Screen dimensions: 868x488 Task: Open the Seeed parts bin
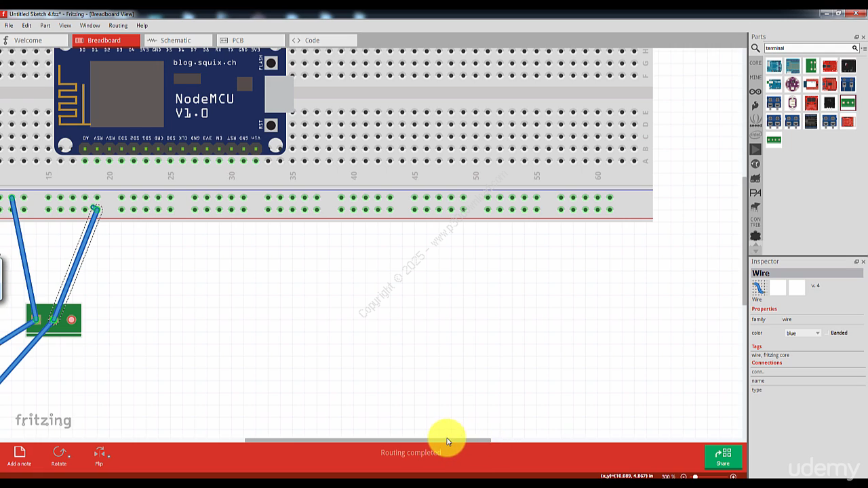click(x=755, y=120)
